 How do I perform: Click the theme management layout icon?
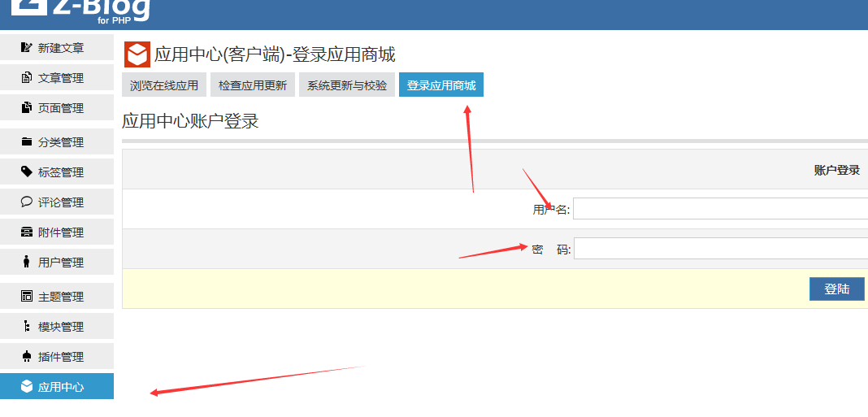click(27, 297)
